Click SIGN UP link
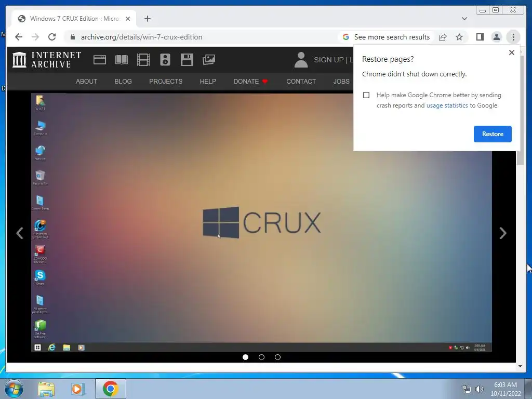Viewport: 532px width, 399px height. click(x=329, y=60)
